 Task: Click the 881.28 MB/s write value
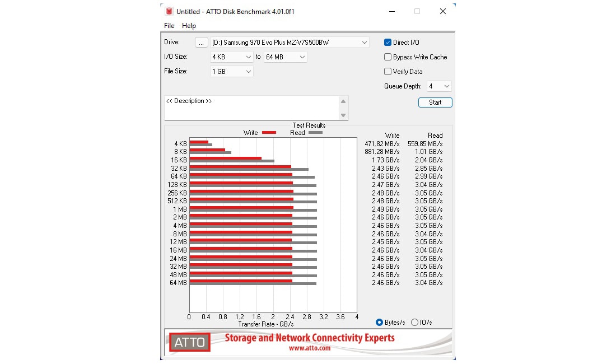[x=382, y=152]
